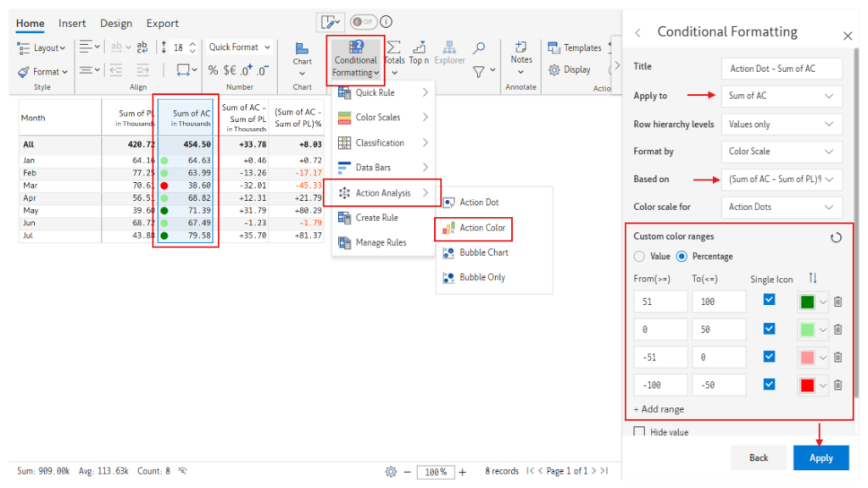
Task: Decrease decimal places icon
Action: (263, 69)
